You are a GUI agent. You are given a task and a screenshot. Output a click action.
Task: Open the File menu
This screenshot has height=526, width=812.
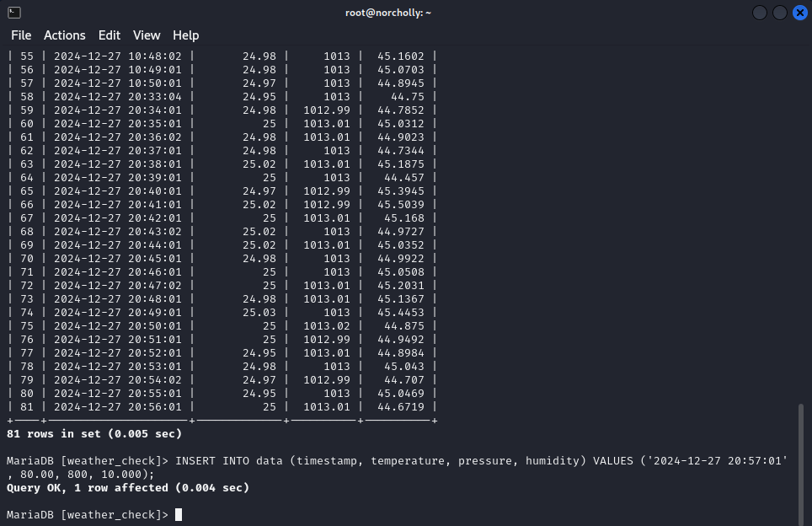tap(21, 35)
